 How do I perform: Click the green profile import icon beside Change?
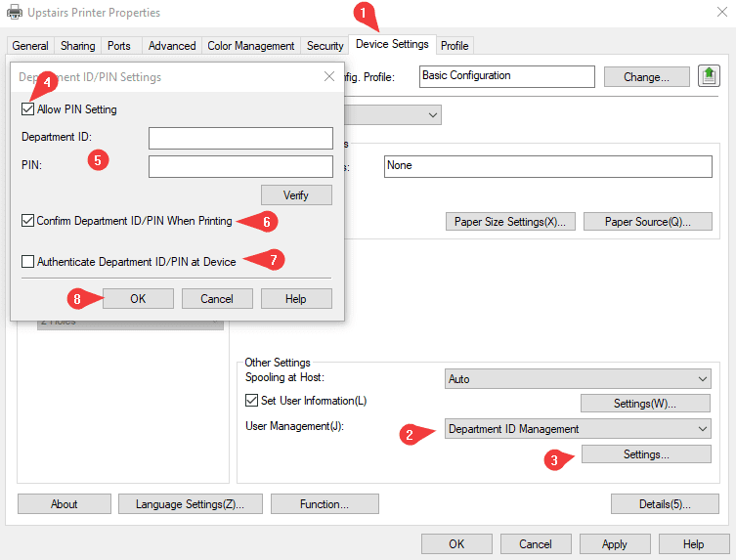(x=709, y=76)
